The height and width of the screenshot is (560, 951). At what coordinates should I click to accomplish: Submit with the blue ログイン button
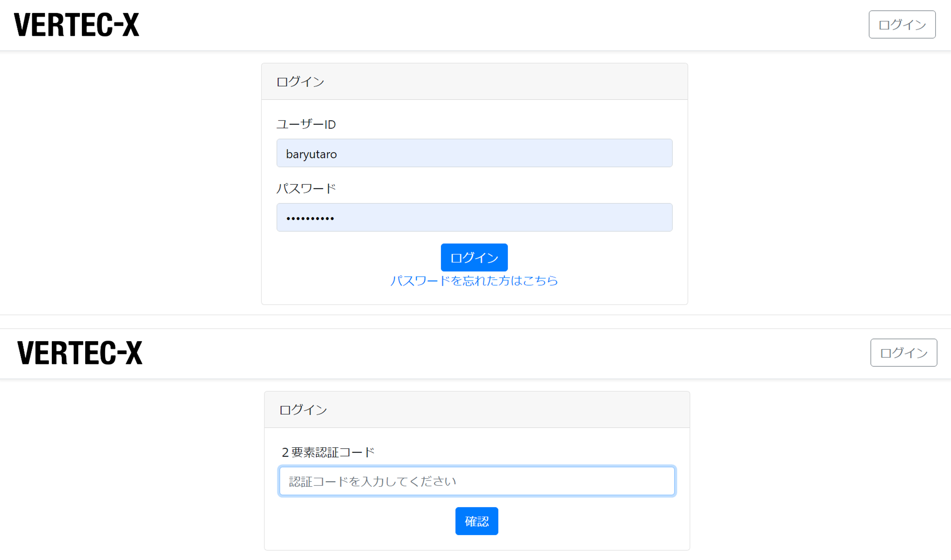point(474,257)
